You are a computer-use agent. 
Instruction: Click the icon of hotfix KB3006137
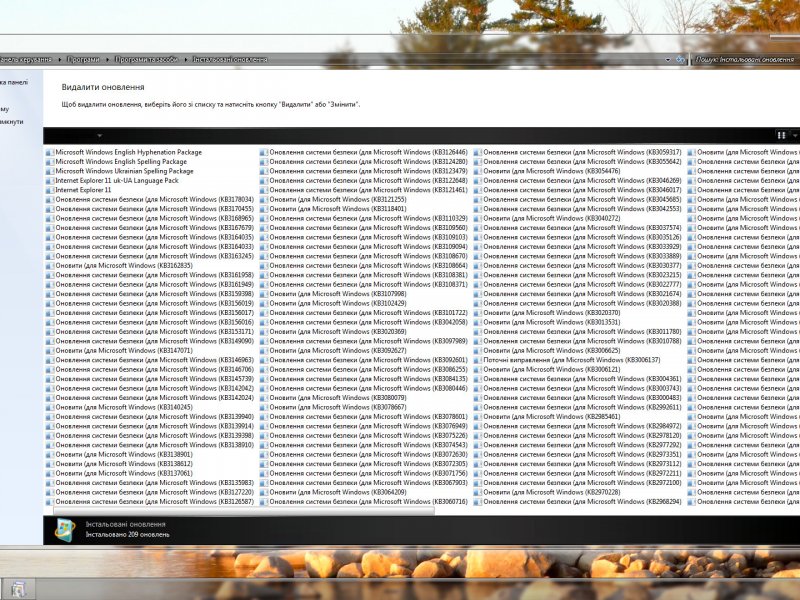(x=478, y=360)
